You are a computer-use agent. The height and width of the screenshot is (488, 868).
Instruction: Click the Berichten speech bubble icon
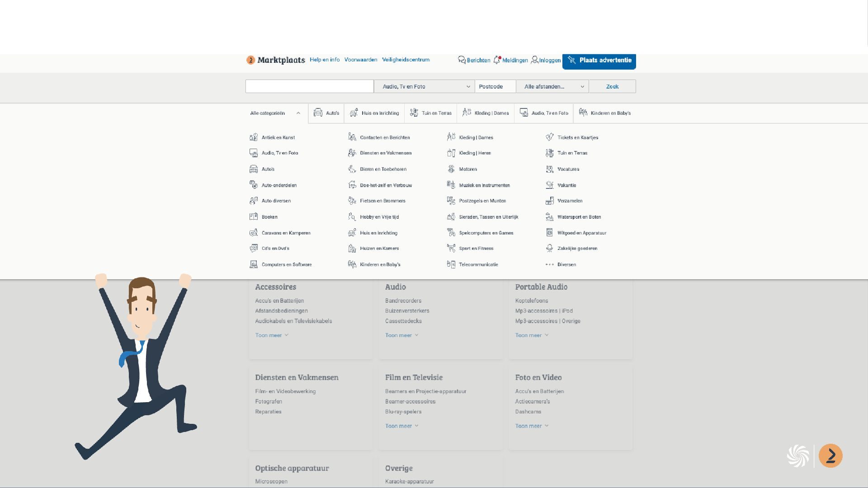[x=462, y=60]
